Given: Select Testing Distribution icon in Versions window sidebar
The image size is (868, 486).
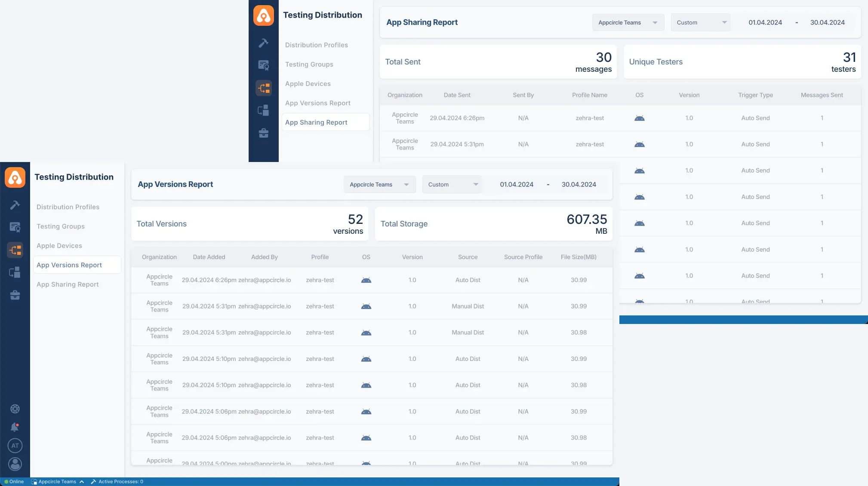Looking at the screenshot, I should 15,250.
